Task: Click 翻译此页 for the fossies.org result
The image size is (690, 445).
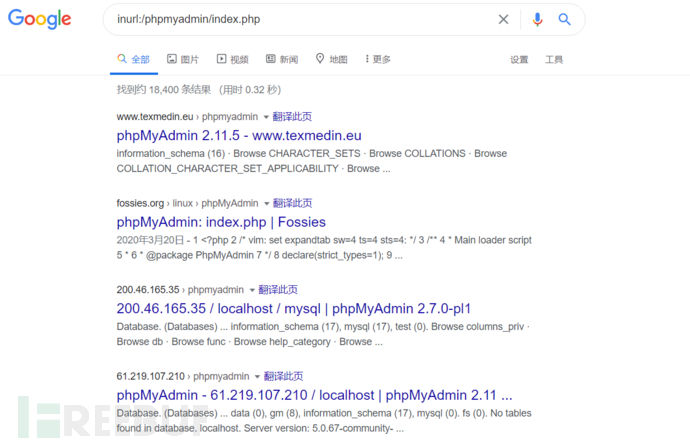Action: [292, 203]
